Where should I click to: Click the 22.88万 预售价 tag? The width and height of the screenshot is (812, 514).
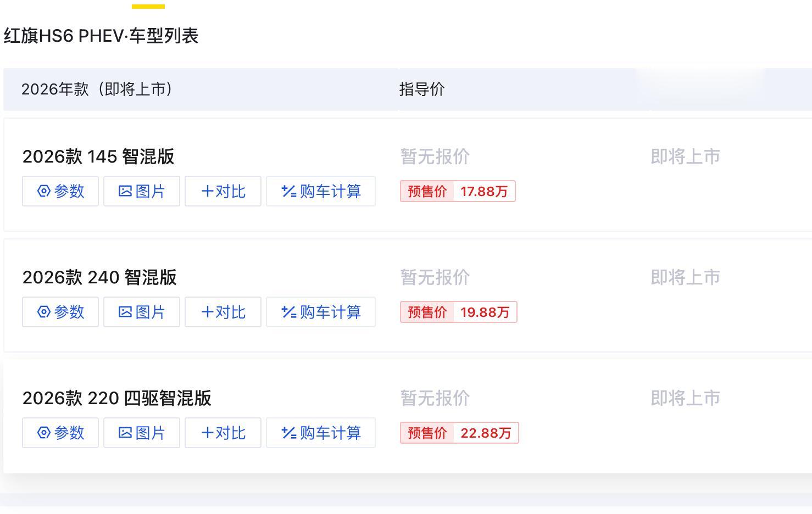point(459,433)
